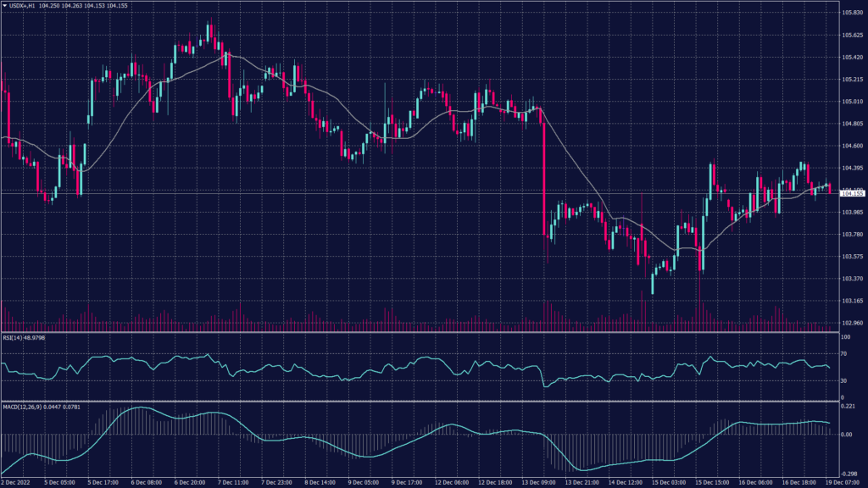This screenshot has height=488, width=868.
Task: Click the MACD -0.298 scale value
Action: point(849,474)
